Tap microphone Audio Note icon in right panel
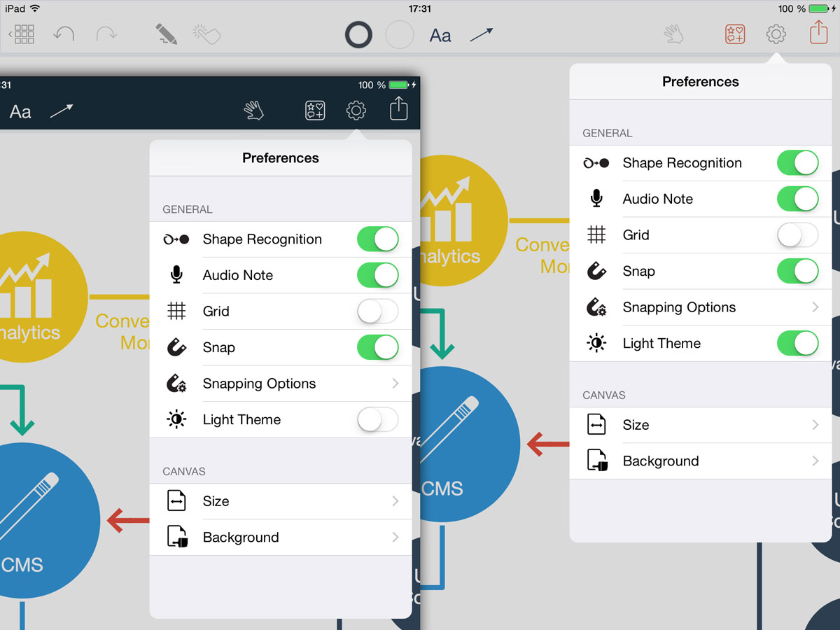This screenshot has width=840, height=630. [x=596, y=199]
